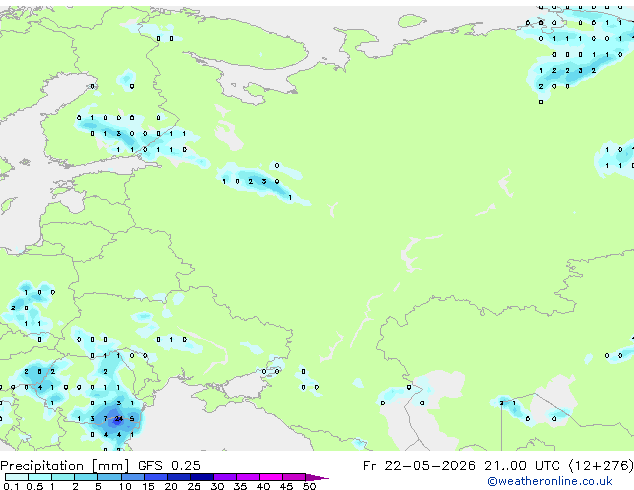This screenshot has width=634, height=490.
Task: Click the 'GFS 0.25' model label
Action: (x=169, y=466)
